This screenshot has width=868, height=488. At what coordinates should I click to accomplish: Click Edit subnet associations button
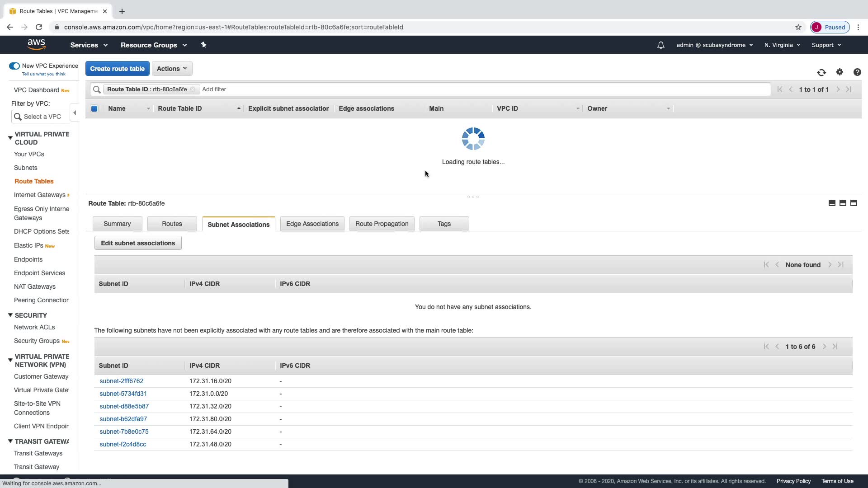(138, 243)
